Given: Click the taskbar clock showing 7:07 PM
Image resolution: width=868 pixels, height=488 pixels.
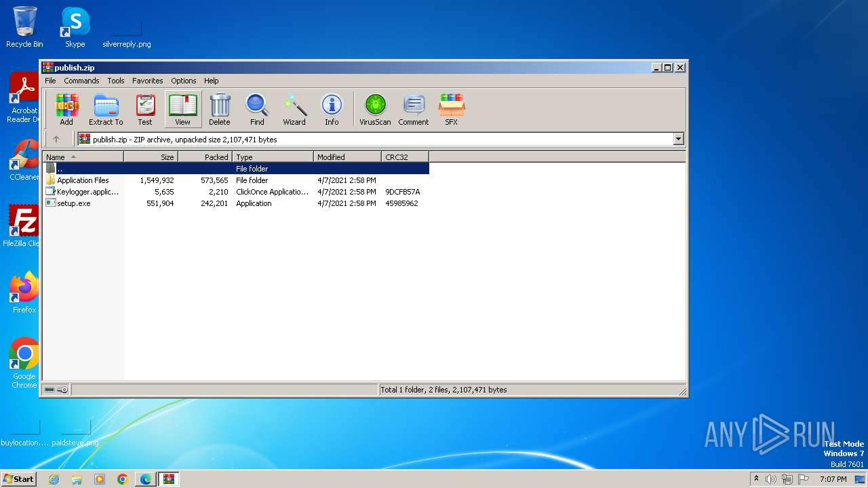Looking at the screenshot, I should coord(833,479).
